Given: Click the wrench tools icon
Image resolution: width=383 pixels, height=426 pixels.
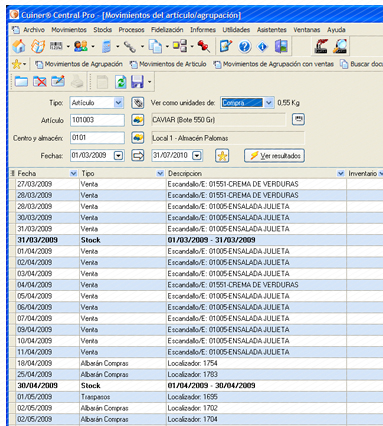Looking at the screenshot, I should pos(129,46).
